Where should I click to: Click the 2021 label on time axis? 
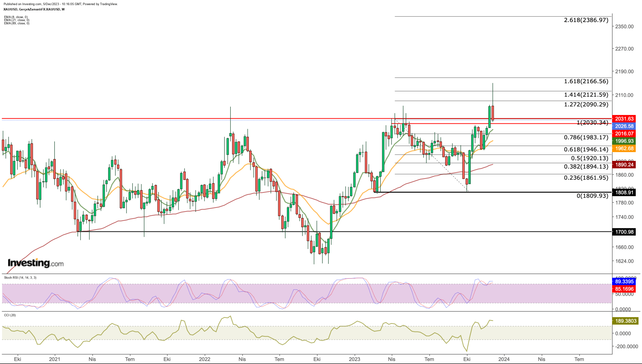click(x=54, y=359)
